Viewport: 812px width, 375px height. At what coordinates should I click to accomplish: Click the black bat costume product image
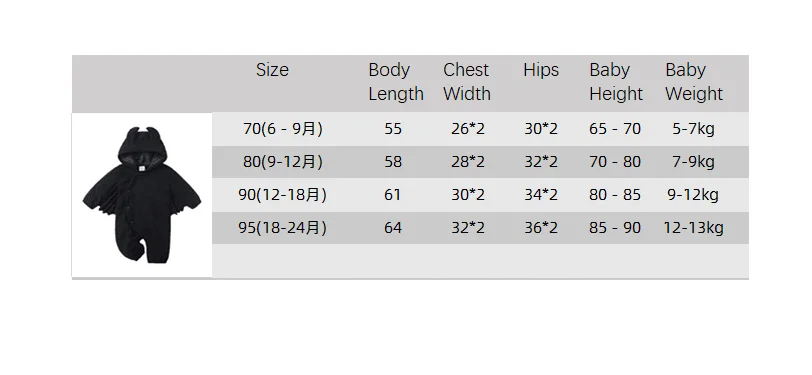[142, 195]
